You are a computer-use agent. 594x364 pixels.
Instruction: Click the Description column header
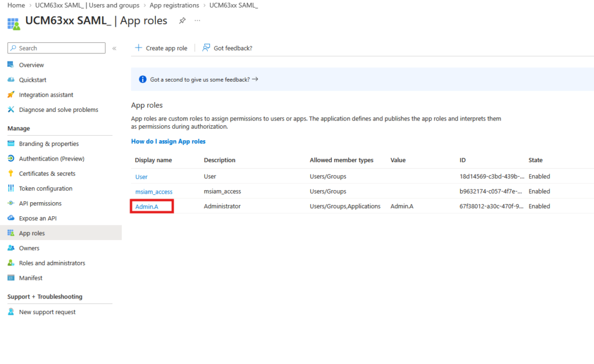(x=219, y=160)
